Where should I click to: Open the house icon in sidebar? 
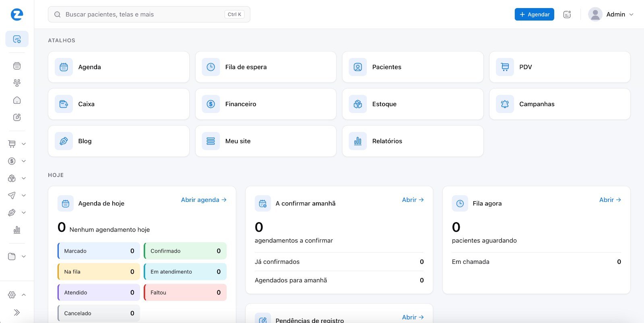[x=17, y=100]
